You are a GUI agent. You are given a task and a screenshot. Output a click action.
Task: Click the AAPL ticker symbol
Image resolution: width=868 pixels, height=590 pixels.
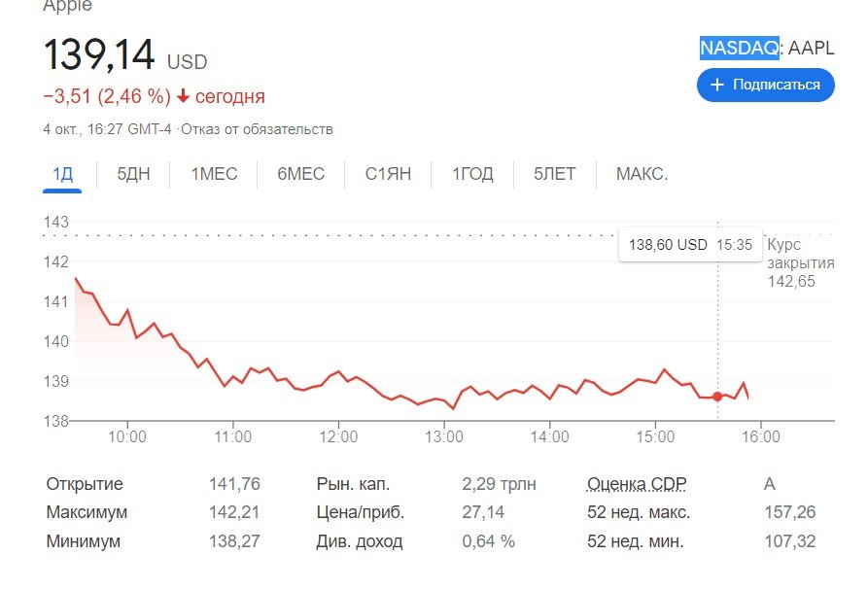[x=811, y=48]
